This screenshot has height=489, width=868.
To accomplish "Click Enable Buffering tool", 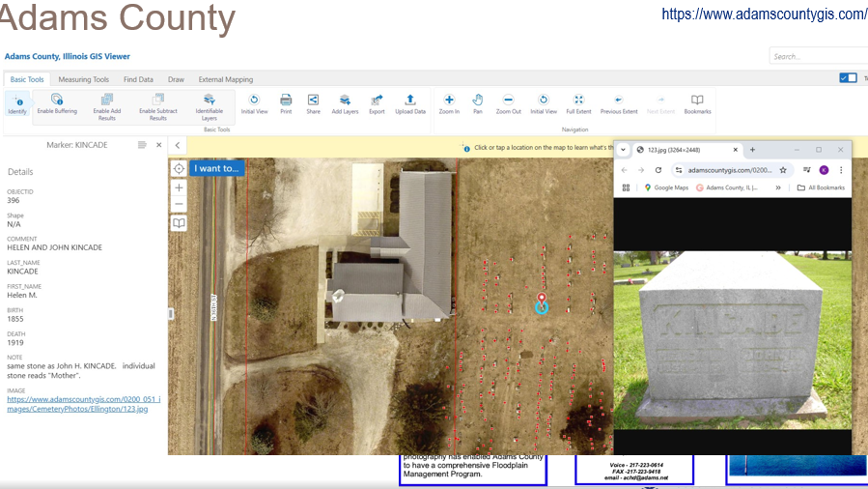I will [57, 103].
